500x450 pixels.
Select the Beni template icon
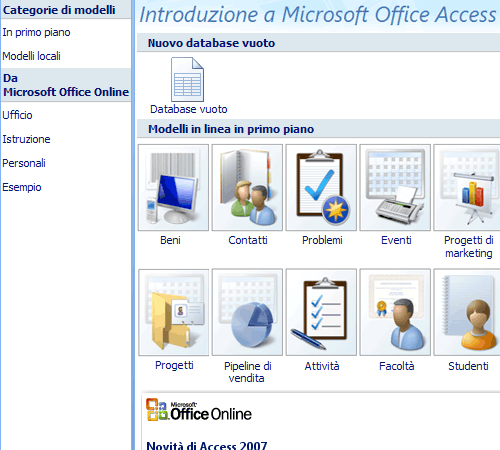173,187
